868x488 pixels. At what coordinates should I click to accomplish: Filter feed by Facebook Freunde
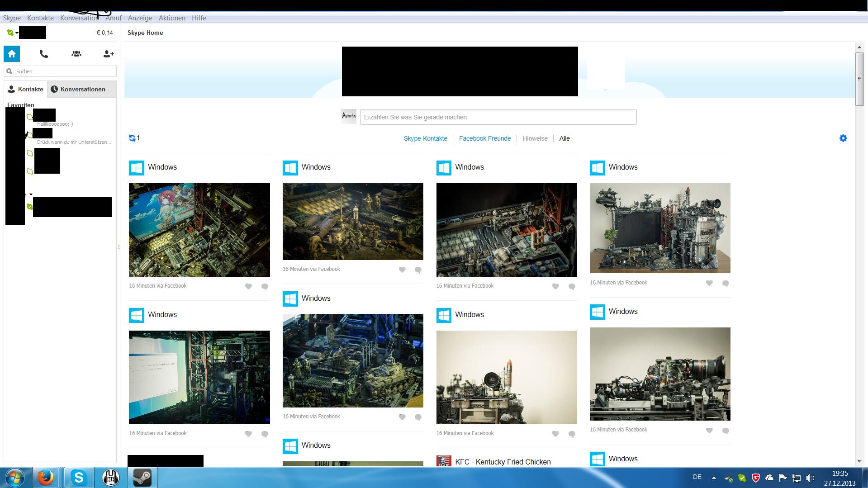(484, 138)
